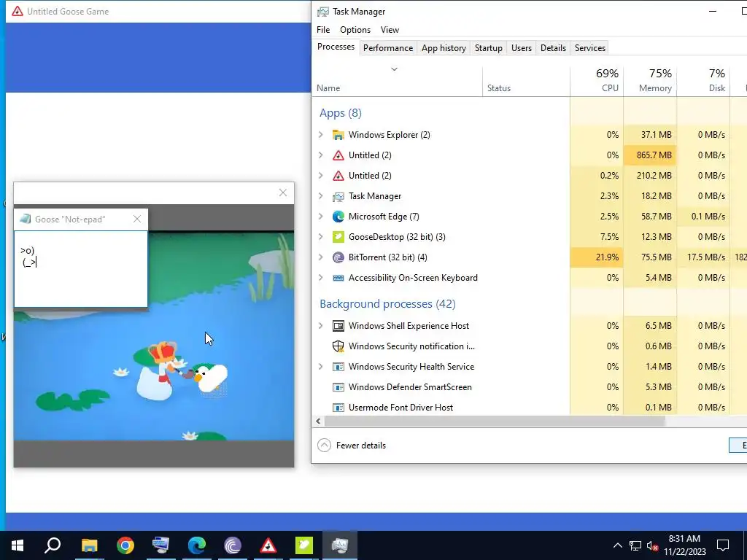
Task: Click inside the Goose Not-epad text area
Action: [x=81, y=269]
